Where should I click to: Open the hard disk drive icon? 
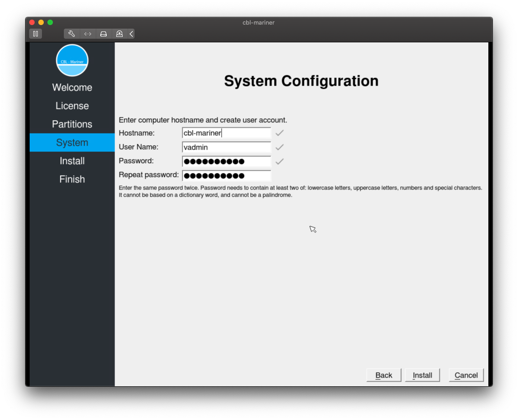pos(104,34)
